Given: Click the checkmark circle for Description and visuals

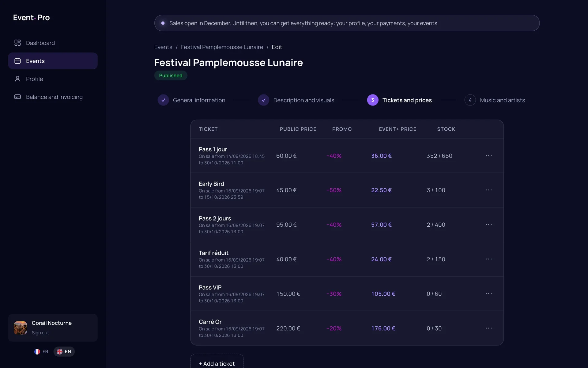Looking at the screenshot, I should pos(263,100).
